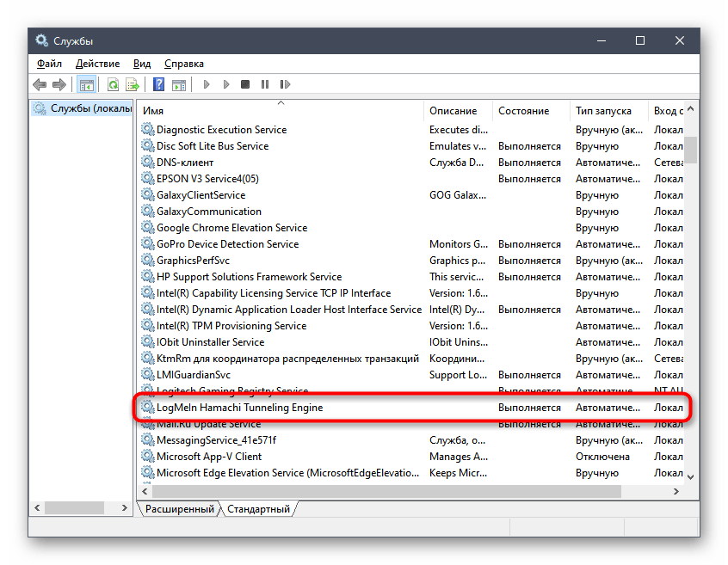Select MessagingService_41e571f row
Screen dimensions: 728x565
411,439
